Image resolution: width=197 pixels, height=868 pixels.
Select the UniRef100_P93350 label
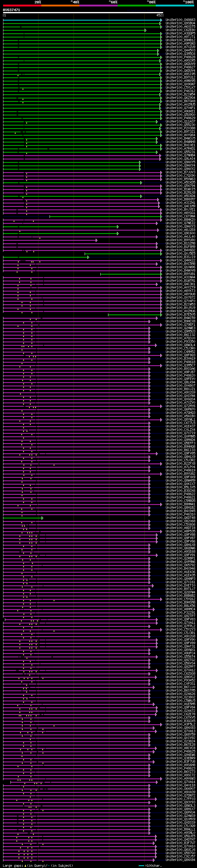[x=180, y=342]
